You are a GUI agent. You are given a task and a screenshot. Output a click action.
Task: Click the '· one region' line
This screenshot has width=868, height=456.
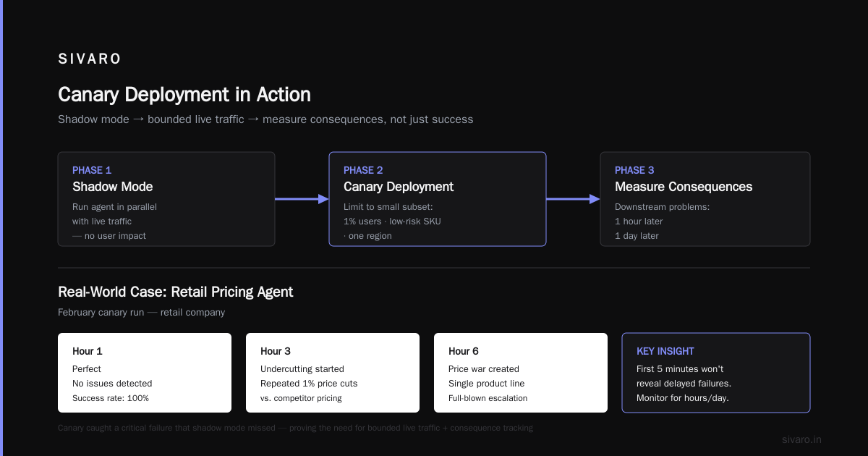point(367,236)
